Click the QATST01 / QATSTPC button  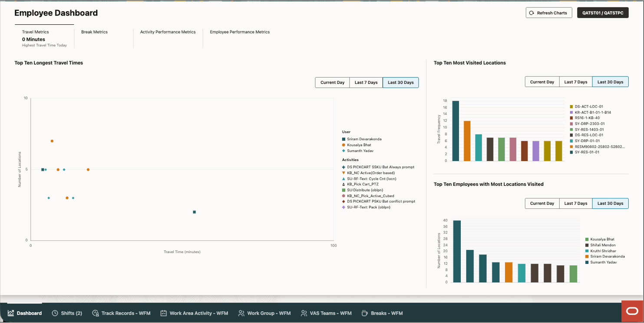click(603, 13)
